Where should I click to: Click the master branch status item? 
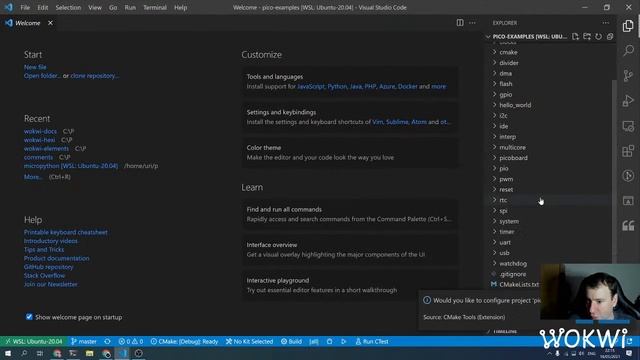click(84, 341)
